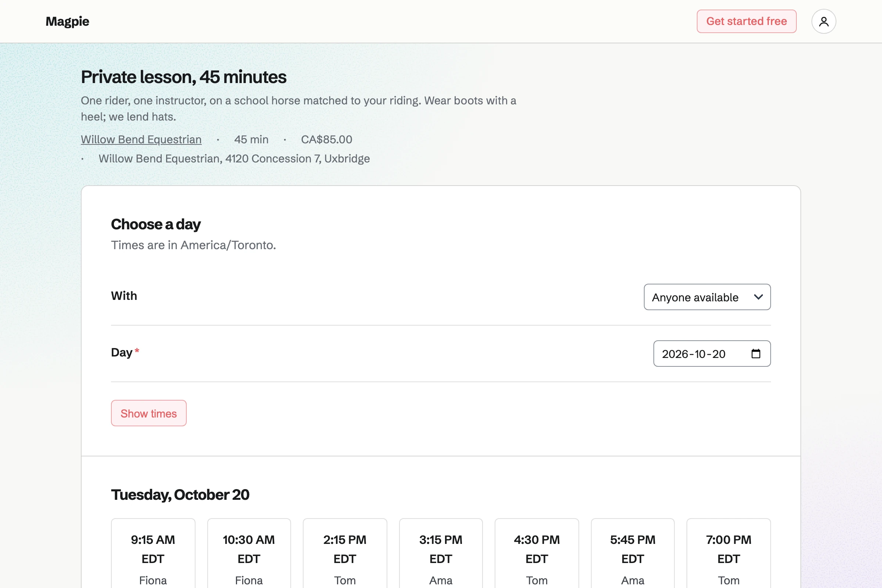Pick the 5:45 PM EDT slot with Ama
The width and height of the screenshot is (882, 588).
tap(632, 553)
